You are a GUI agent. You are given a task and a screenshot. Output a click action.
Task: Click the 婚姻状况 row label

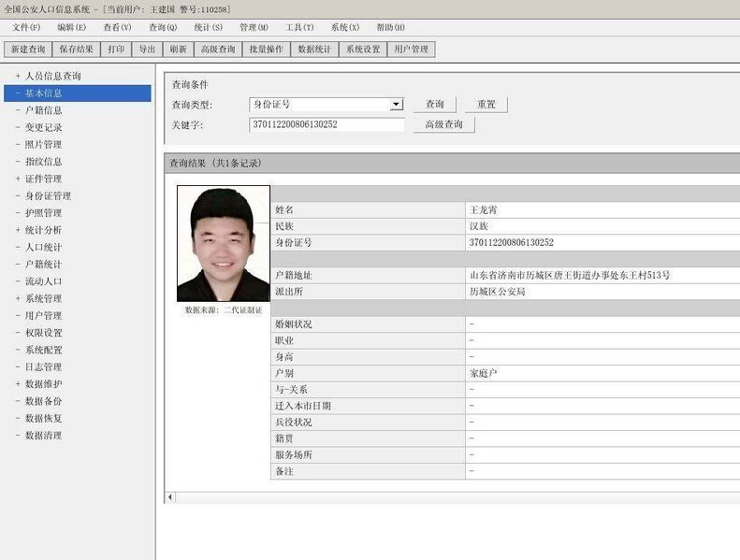coord(294,324)
